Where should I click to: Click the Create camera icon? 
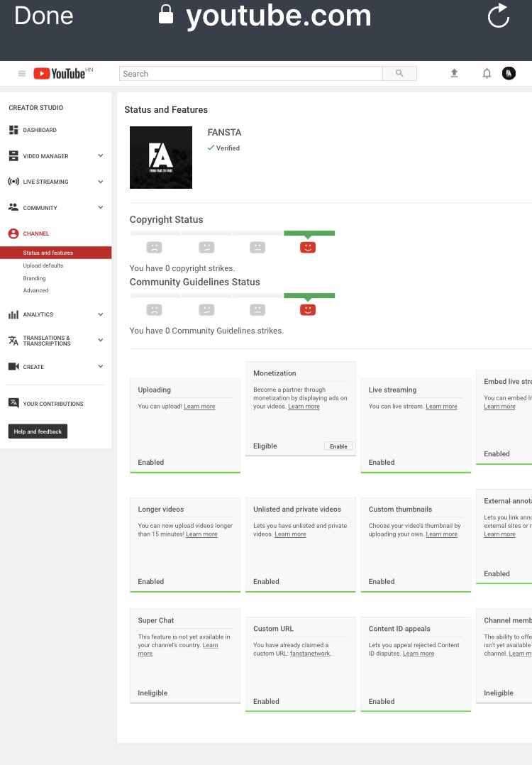pyautogui.click(x=13, y=366)
